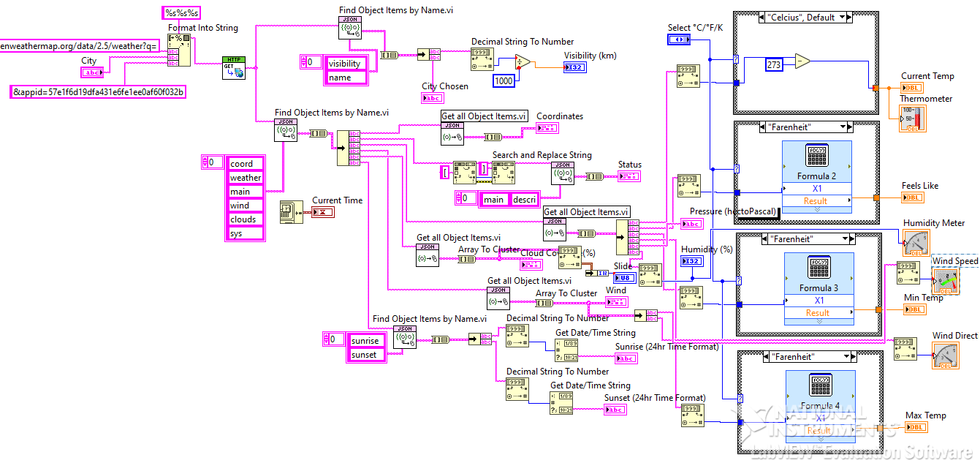Click Find Object Items node wired to coord array
Image resolution: width=980 pixels, height=463 pixels.
pyautogui.click(x=285, y=130)
